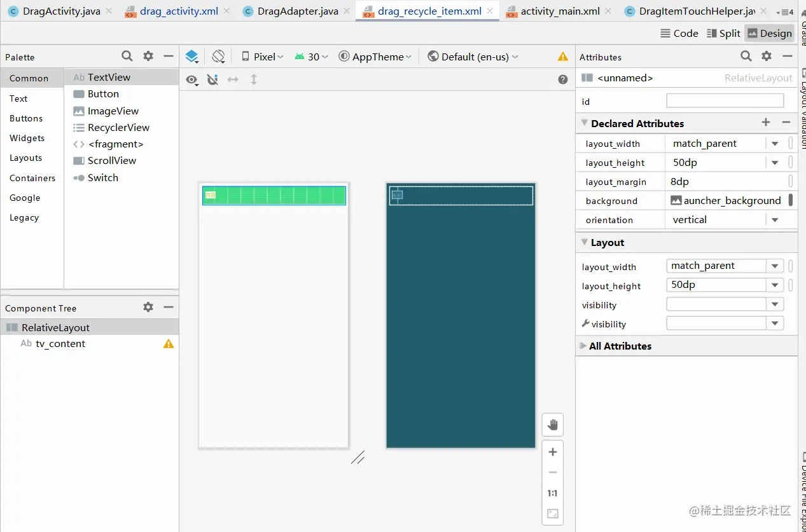Image resolution: width=806 pixels, height=532 pixels.
Task: Collapse the Layout section
Action: [584, 242]
